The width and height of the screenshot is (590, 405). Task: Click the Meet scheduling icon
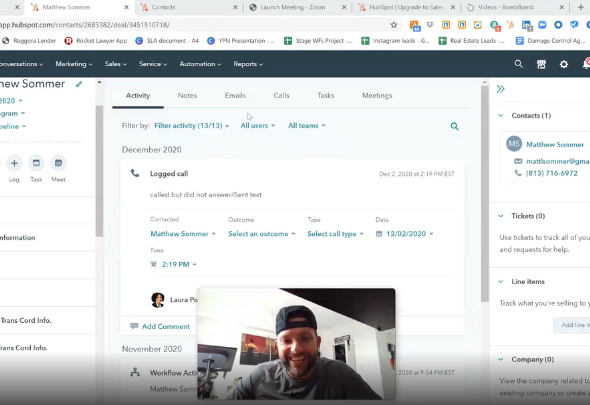coord(58,163)
